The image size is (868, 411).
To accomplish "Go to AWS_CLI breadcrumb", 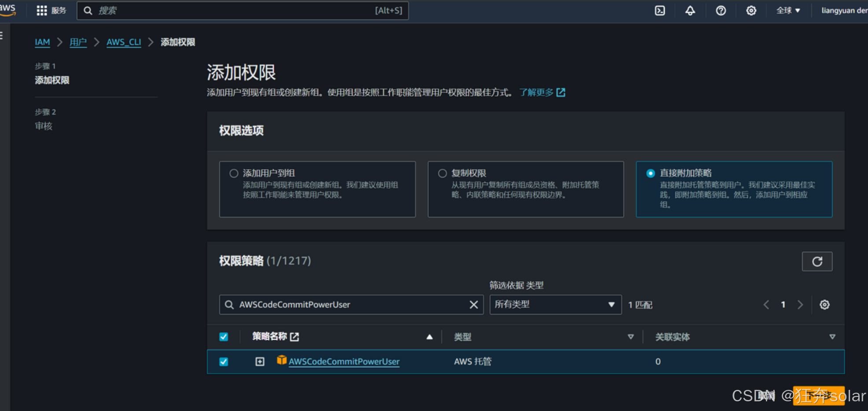I will (x=124, y=42).
